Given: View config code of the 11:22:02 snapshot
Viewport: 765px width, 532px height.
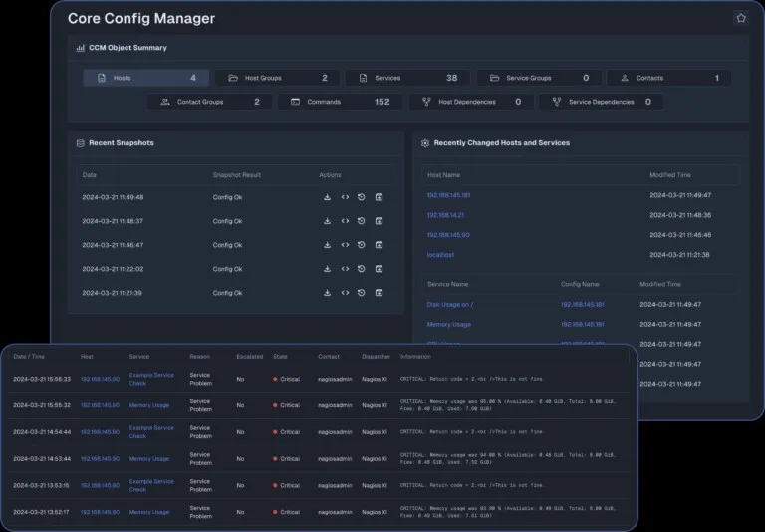Looking at the screenshot, I should coord(345,269).
